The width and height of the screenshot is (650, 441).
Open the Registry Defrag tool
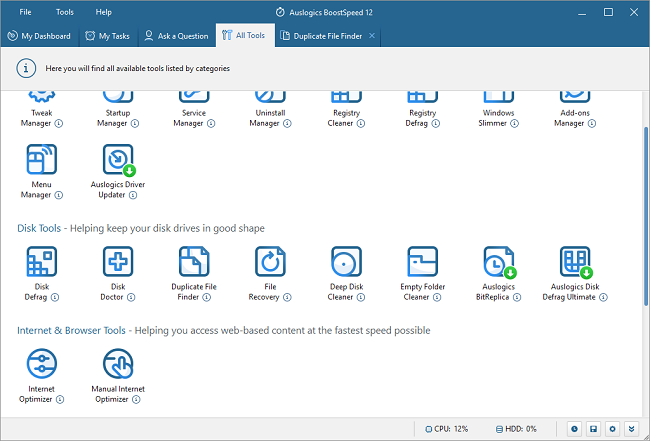click(x=422, y=97)
